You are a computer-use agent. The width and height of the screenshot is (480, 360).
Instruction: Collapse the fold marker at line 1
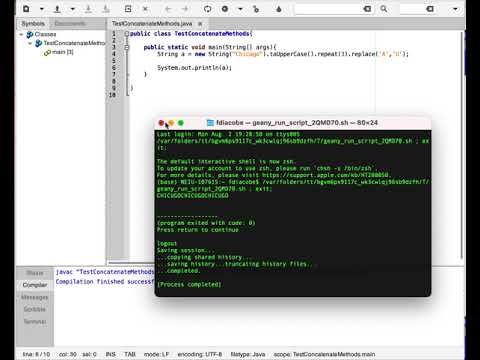127,34
